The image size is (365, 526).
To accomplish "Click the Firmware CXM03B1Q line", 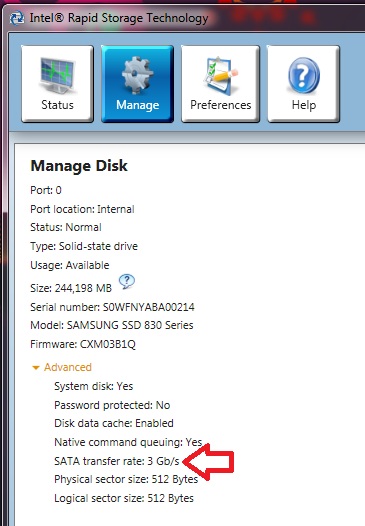I will (x=83, y=345).
